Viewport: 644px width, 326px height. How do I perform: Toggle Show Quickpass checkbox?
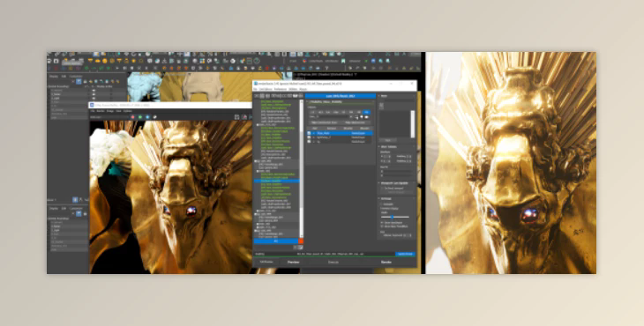pyautogui.click(x=382, y=223)
